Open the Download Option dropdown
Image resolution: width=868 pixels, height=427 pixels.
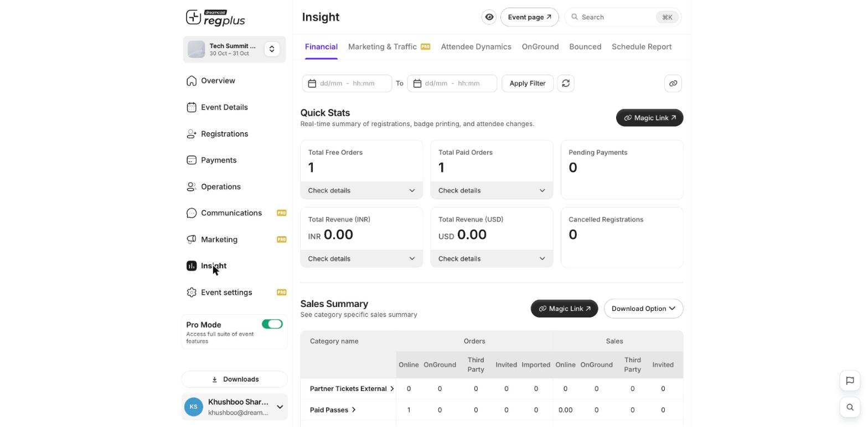coord(644,309)
